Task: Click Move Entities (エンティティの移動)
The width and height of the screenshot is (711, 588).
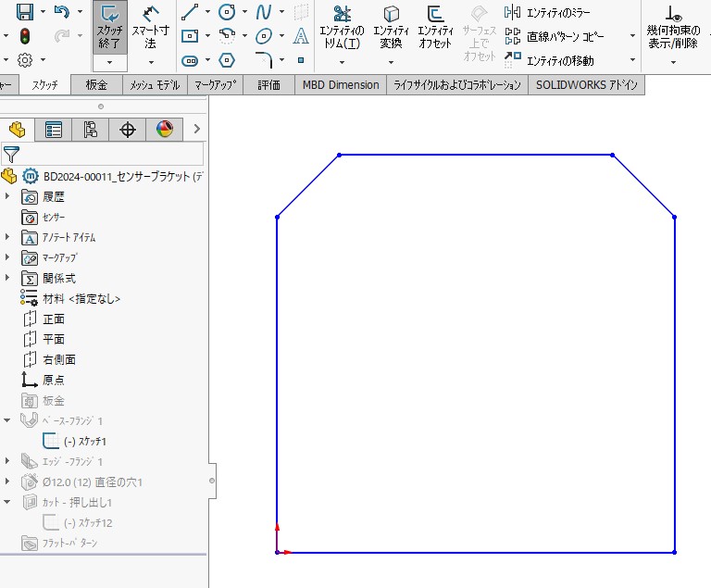Action: point(549,60)
